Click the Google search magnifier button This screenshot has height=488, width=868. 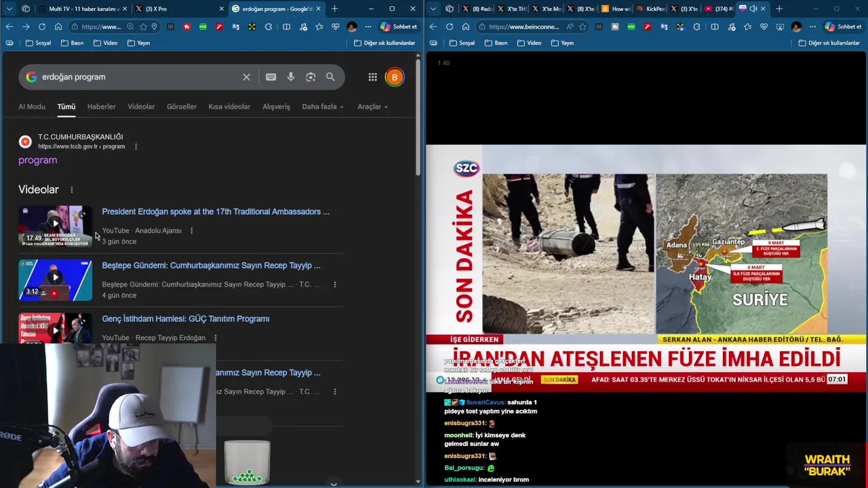(x=330, y=77)
